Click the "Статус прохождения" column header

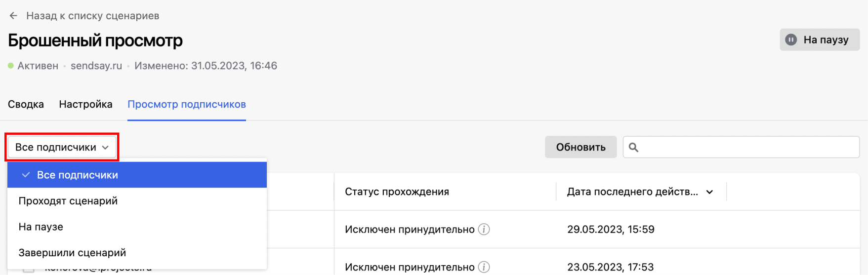pyautogui.click(x=397, y=192)
